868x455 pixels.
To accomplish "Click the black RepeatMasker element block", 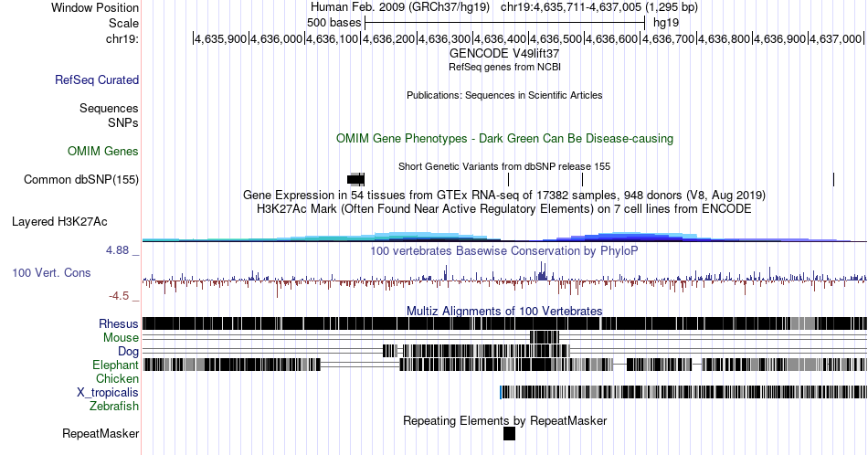I will 509,433.
